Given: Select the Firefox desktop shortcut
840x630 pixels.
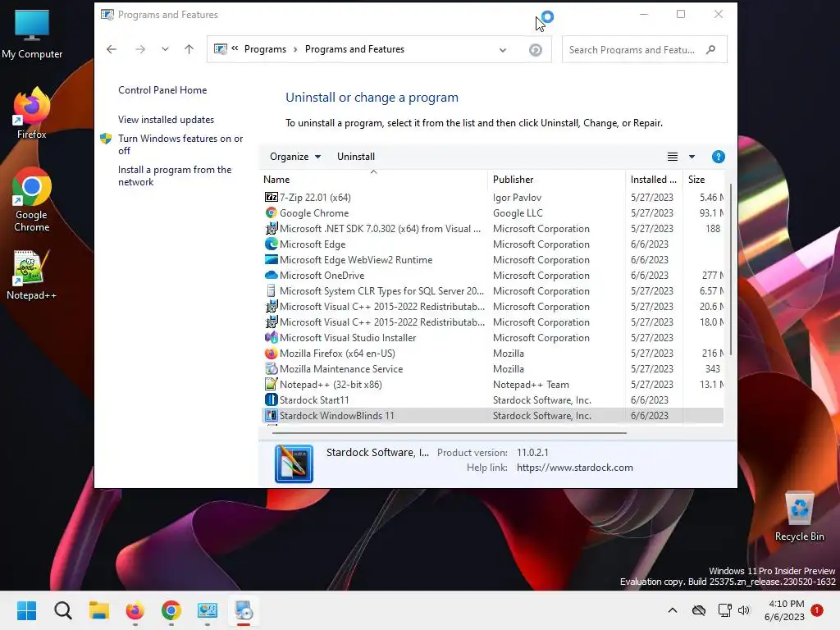Looking at the screenshot, I should pyautogui.click(x=32, y=113).
